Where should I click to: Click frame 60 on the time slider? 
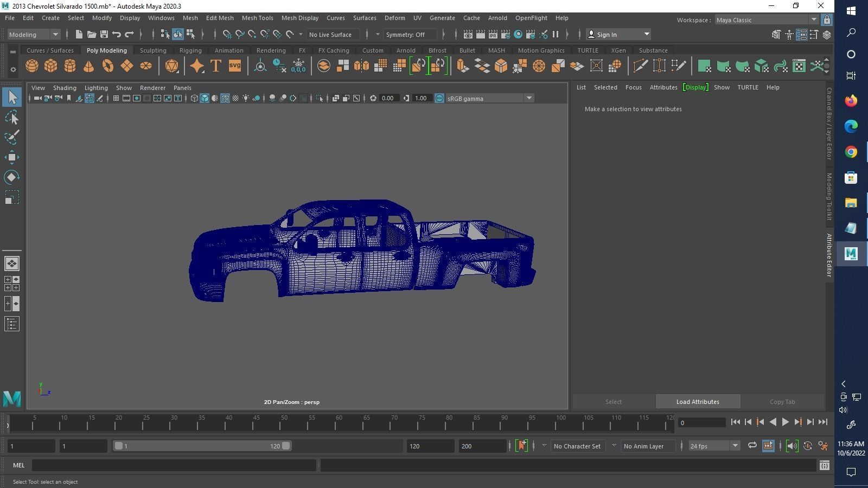coord(339,422)
